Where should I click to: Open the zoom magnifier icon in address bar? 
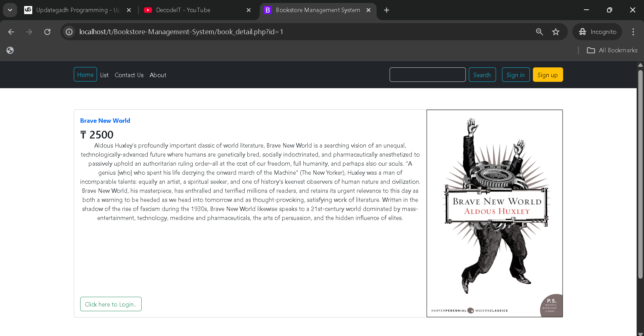coord(539,32)
